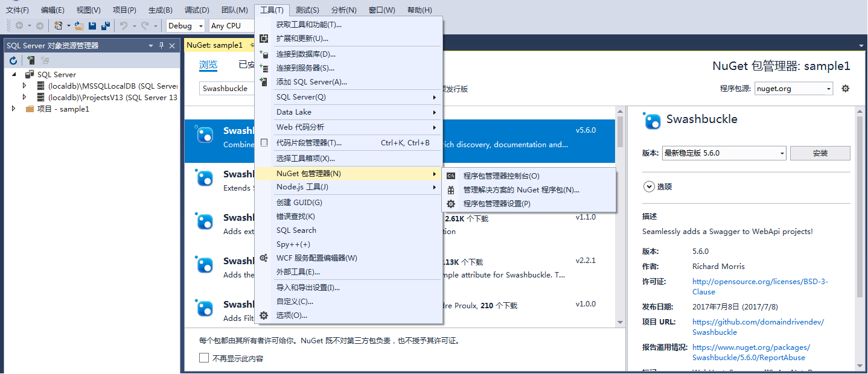Click the 代码片段管理器 menu icon
The image size is (868, 374).
(x=264, y=143)
